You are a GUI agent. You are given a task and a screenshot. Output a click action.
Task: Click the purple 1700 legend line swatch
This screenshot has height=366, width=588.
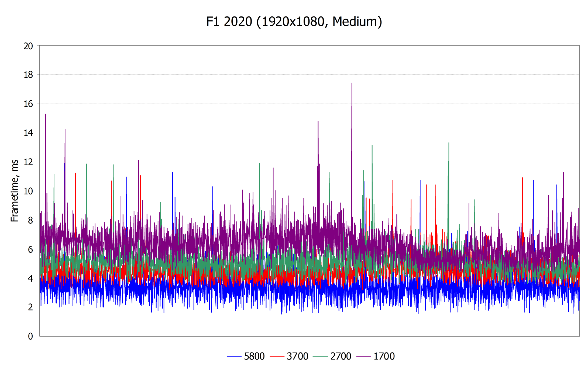[363, 356]
